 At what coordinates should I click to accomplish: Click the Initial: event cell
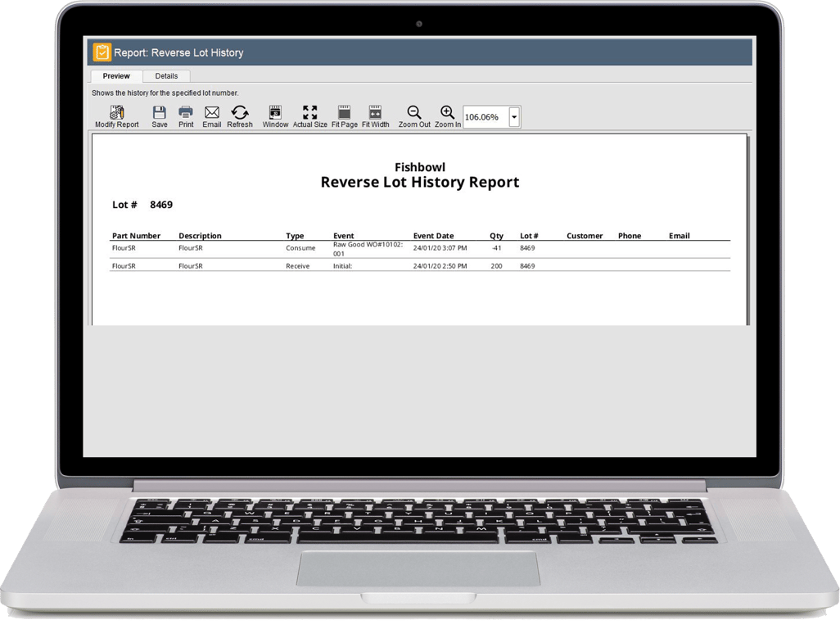coord(342,265)
